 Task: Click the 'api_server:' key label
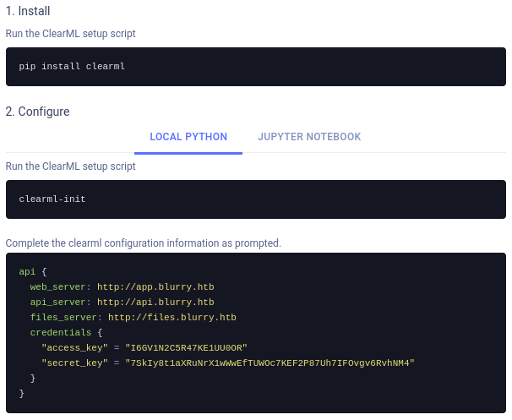[x=60, y=302]
